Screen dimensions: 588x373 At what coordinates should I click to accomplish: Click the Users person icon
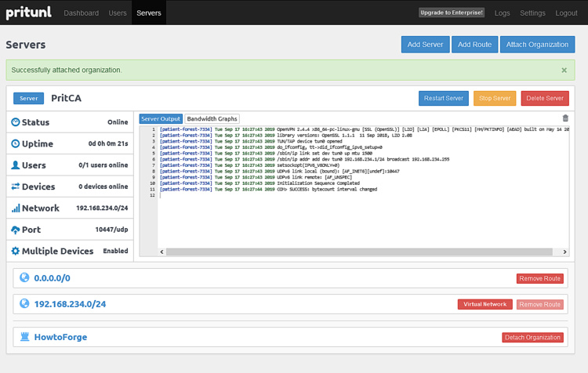point(16,165)
